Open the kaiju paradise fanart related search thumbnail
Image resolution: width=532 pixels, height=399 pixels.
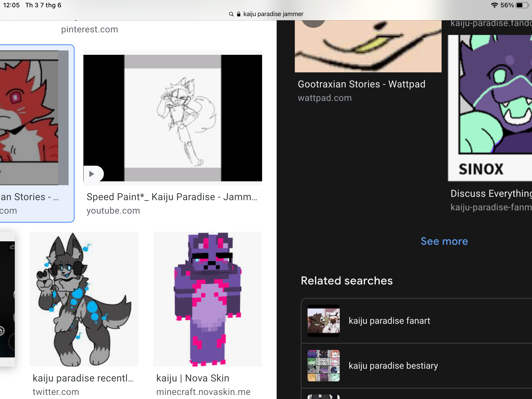pyautogui.click(x=323, y=321)
